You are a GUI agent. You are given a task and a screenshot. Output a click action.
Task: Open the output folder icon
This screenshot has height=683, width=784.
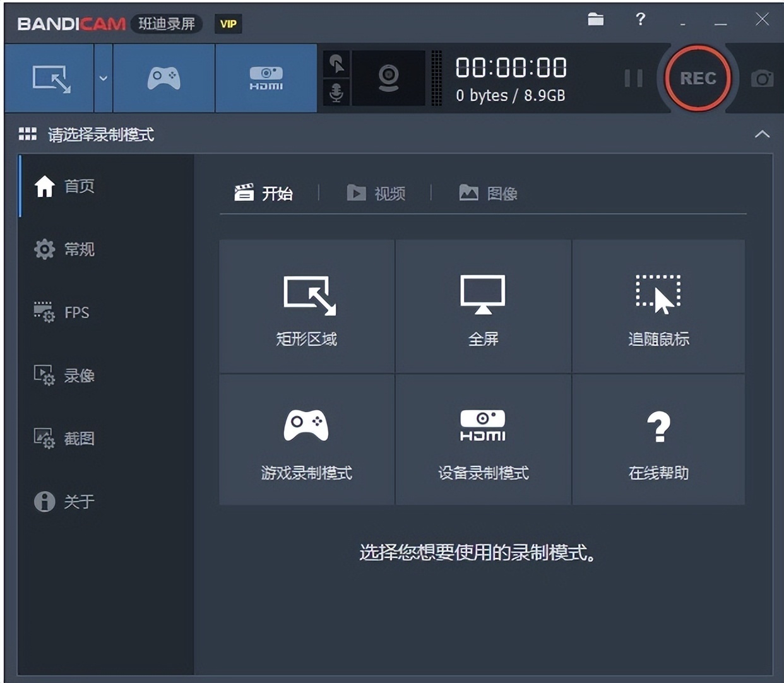595,20
